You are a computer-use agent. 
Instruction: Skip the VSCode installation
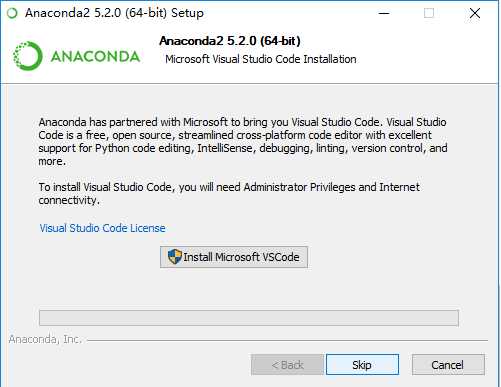click(362, 365)
